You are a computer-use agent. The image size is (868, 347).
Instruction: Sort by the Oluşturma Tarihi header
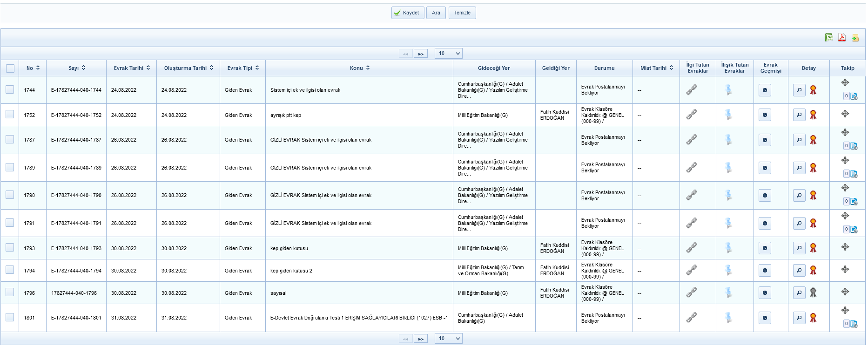[188, 68]
